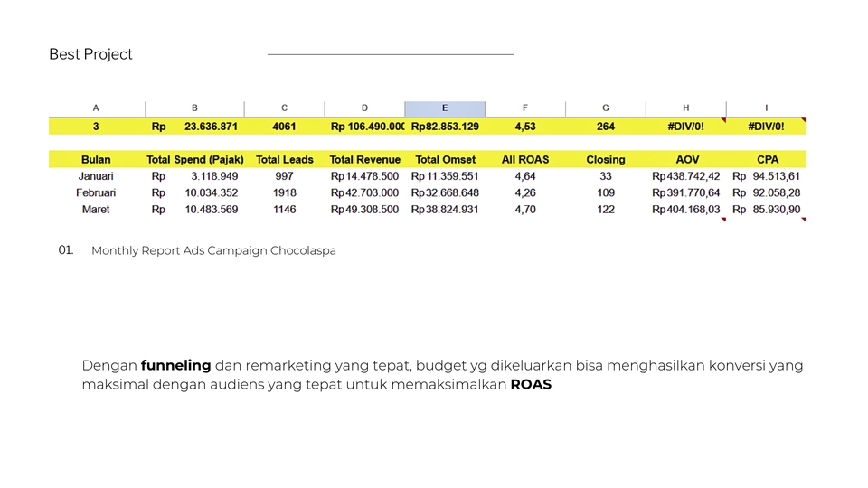Click Februari CPA 92.058,28
868x488 pixels.
click(x=776, y=192)
